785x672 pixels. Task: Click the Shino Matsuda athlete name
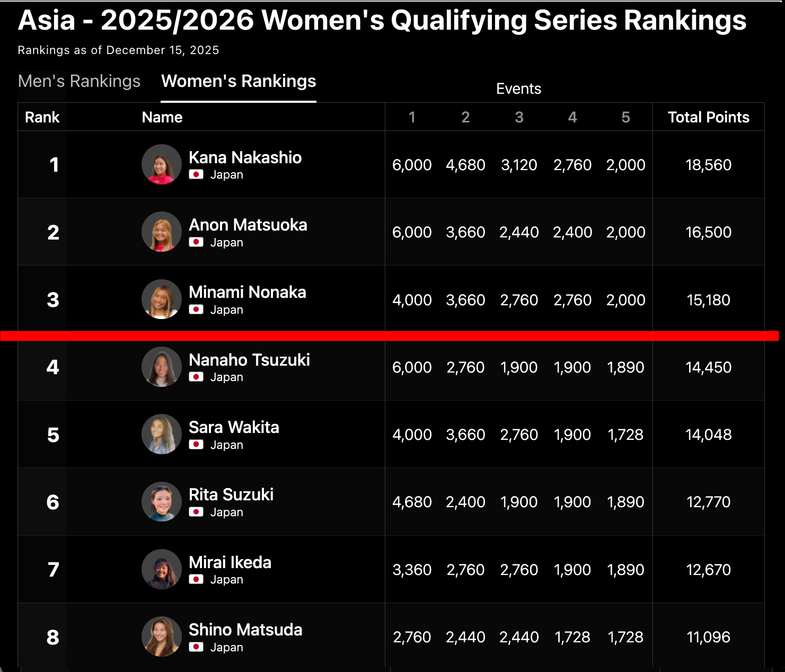(x=245, y=630)
